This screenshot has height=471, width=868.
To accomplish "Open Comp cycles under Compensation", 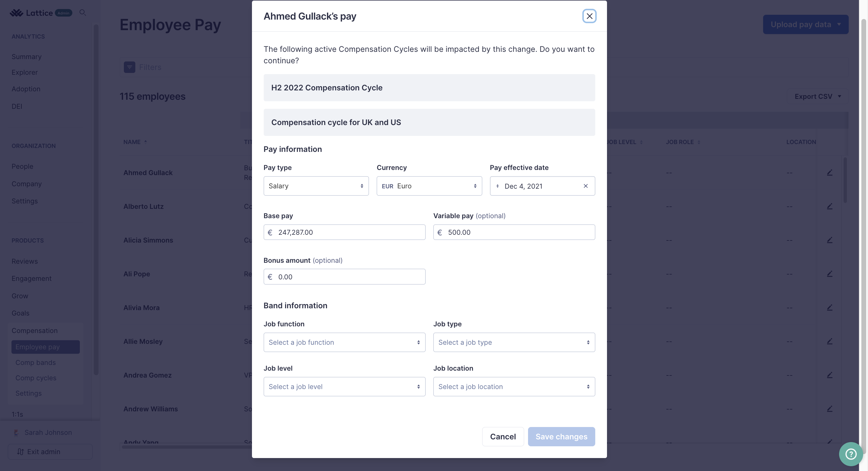I will (36, 378).
